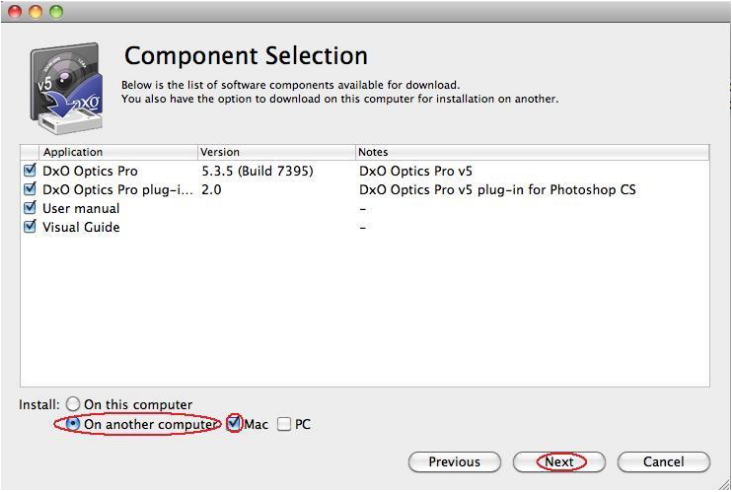
Task: Uncheck the DxO Optics Pro checkbox
Action: coord(29,171)
